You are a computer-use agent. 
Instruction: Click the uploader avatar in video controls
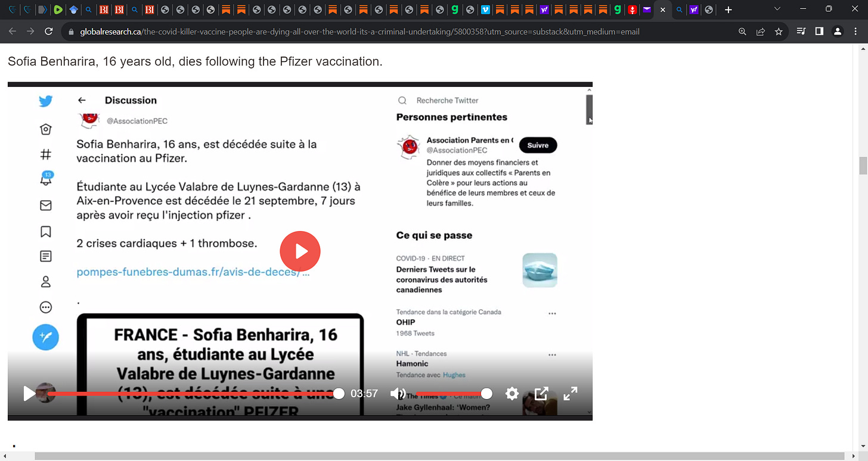46,393
